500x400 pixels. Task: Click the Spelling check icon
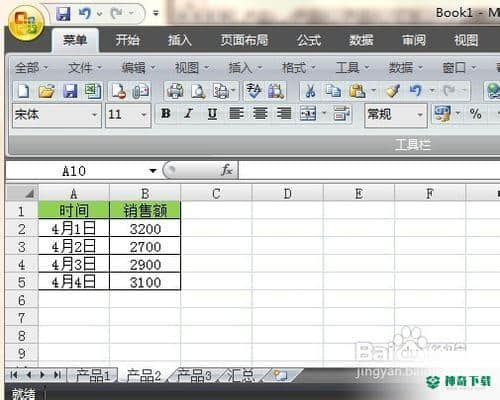[x=253, y=91]
